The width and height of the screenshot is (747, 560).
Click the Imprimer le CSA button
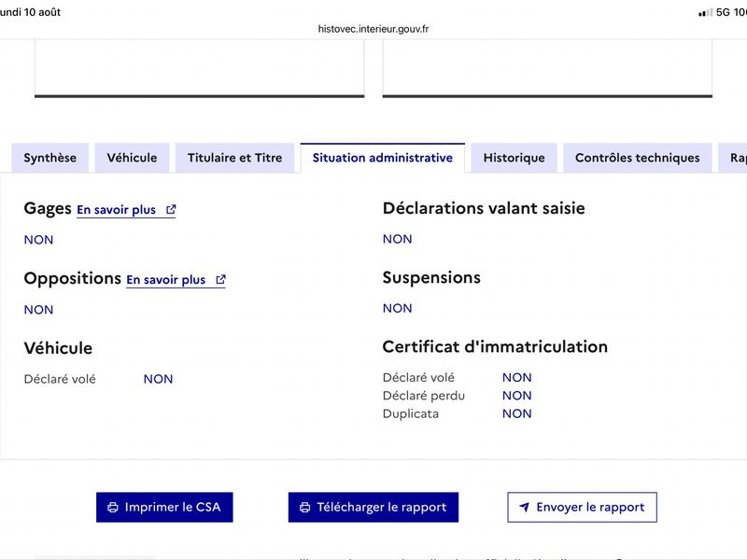point(164,507)
